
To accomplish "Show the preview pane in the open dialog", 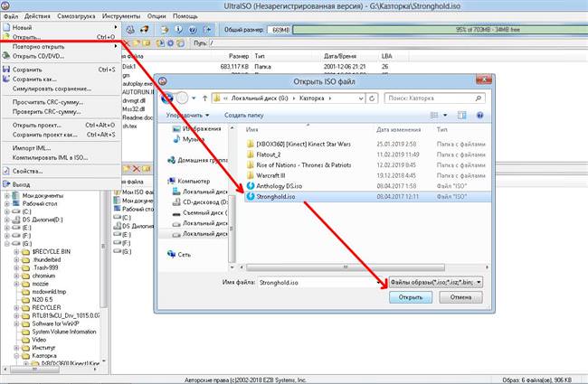I will coord(461,116).
